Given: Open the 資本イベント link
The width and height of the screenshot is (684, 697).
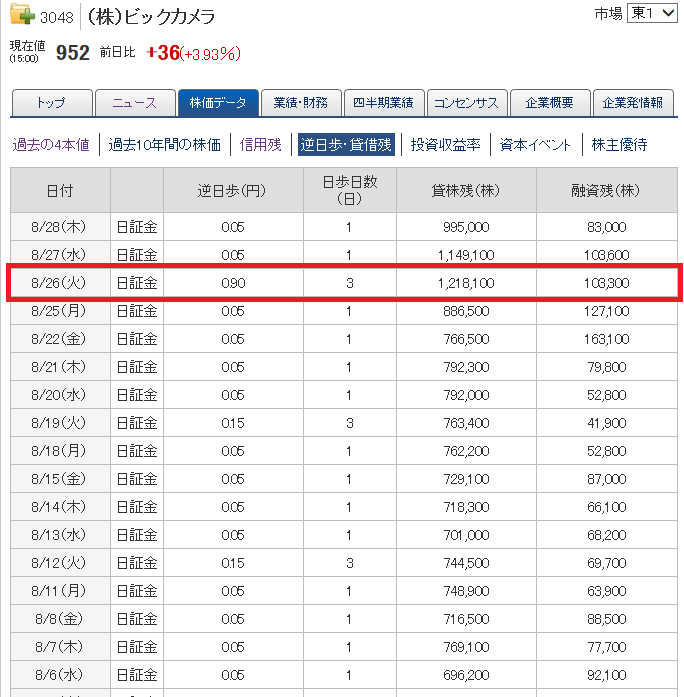Looking at the screenshot, I should [x=535, y=144].
